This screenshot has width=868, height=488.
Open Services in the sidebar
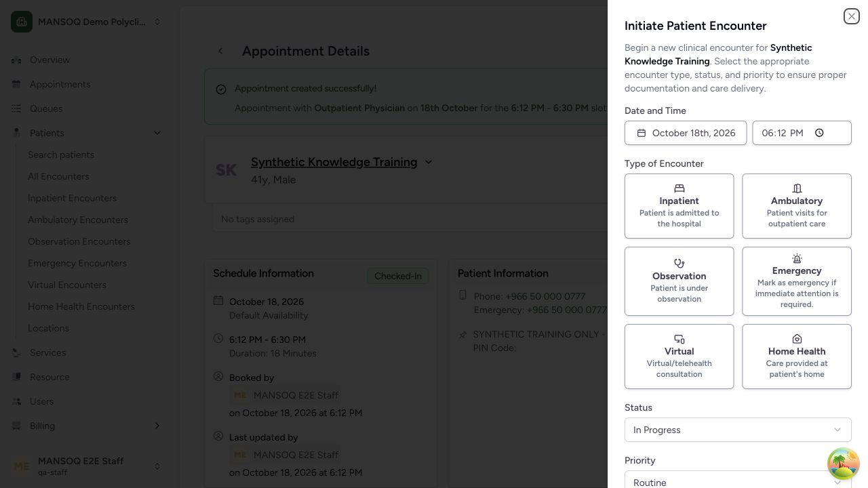pos(90,352)
